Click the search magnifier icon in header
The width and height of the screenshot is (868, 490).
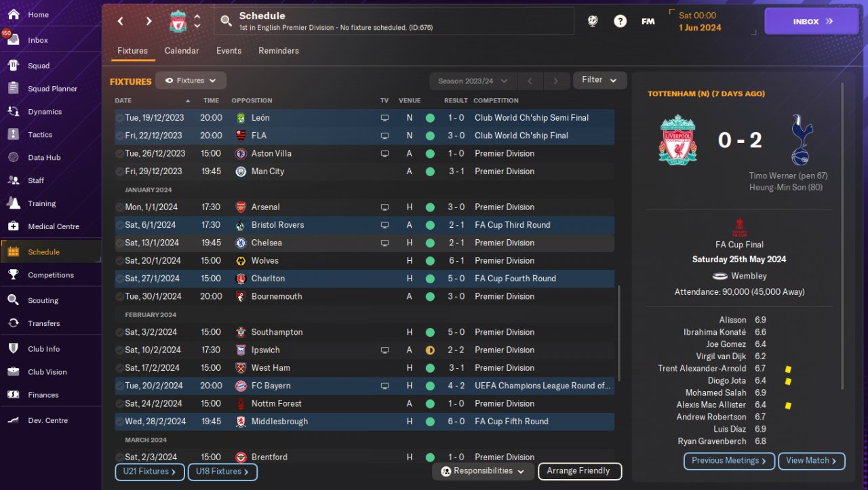226,22
